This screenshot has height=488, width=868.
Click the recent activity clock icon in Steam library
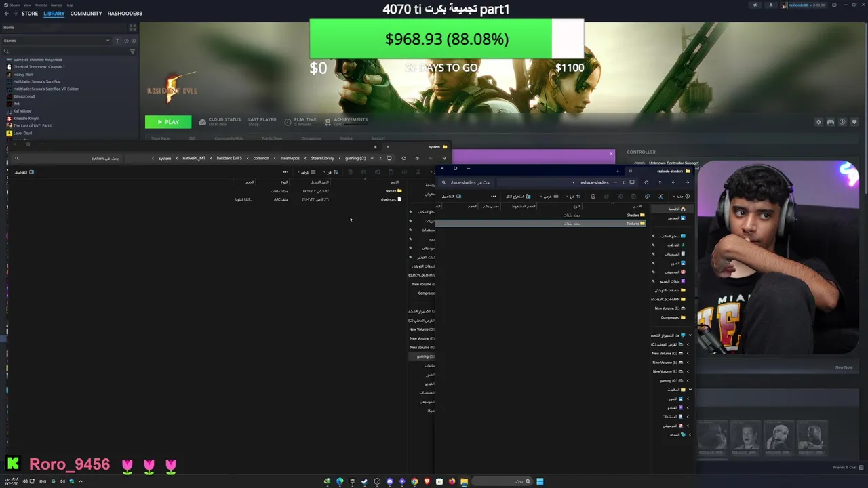pos(126,41)
